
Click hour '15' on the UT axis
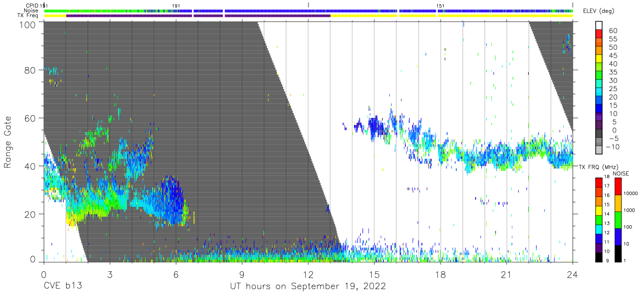pyautogui.click(x=374, y=274)
